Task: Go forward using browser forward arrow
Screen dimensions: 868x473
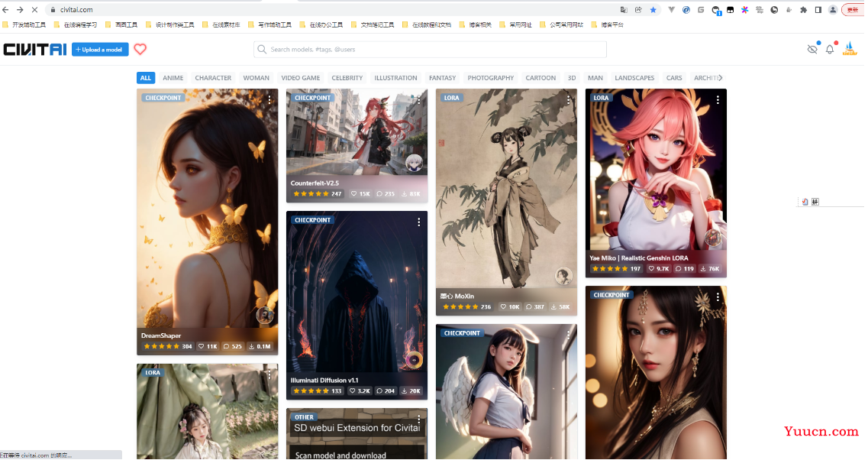Action: pyautogui.click(x=20, y=9)
